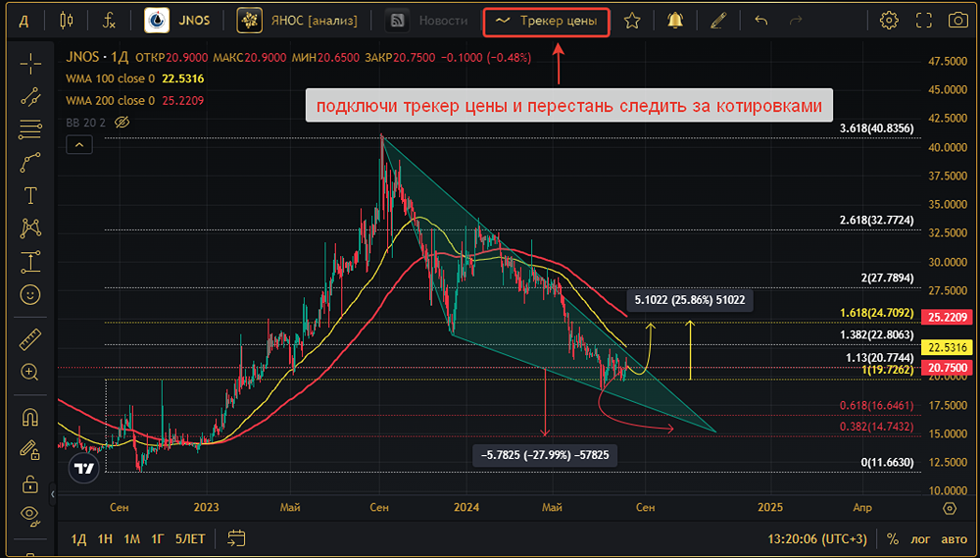The width and height of the screenshot is (980, 558).
Task: Click the 22.5316 price label on the axis
Action: (x=948, y=346)
